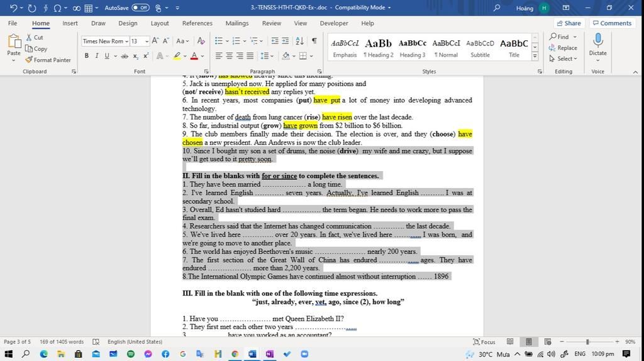Align text to the right
This screenshot has height=361, width=644.
pyautogui.click(x=240, y=56)
